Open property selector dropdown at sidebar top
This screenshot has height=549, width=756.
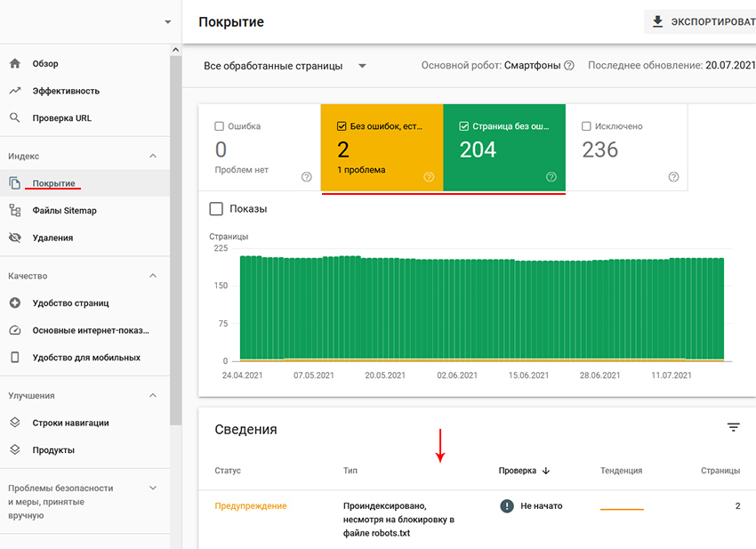[x=167, y=22]
